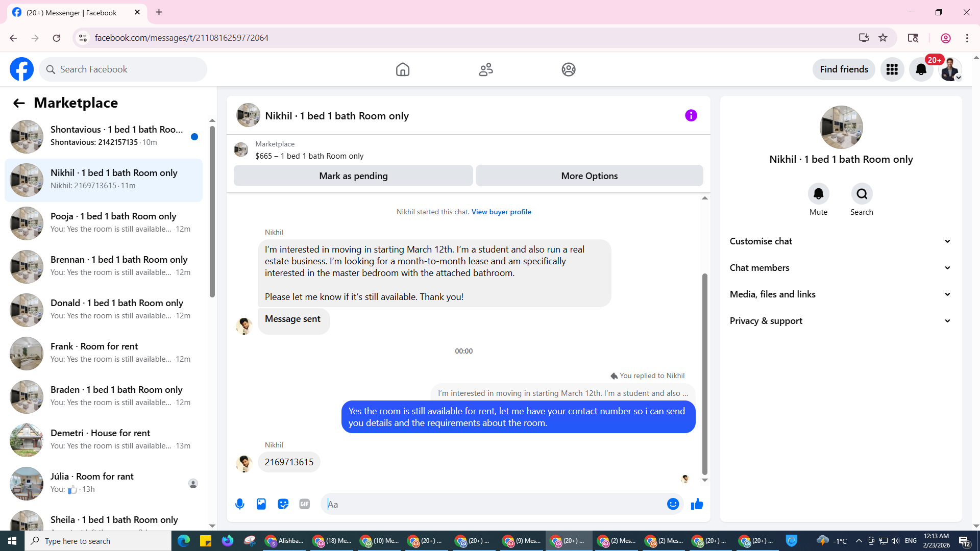Open the Chrome profile icon
Viewport: 980px width, 551px height.
(x=946, y=38)
